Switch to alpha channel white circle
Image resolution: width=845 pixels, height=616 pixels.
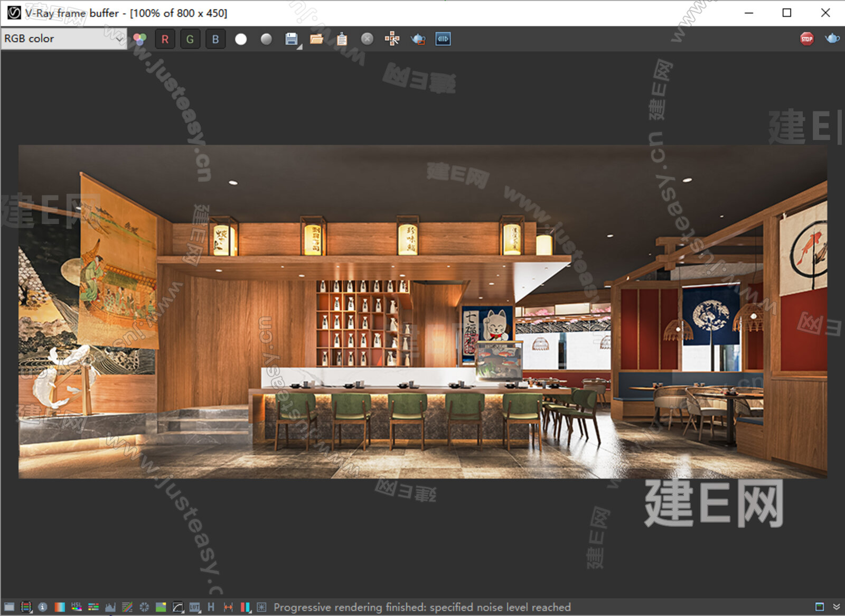(x=241, y=39)
